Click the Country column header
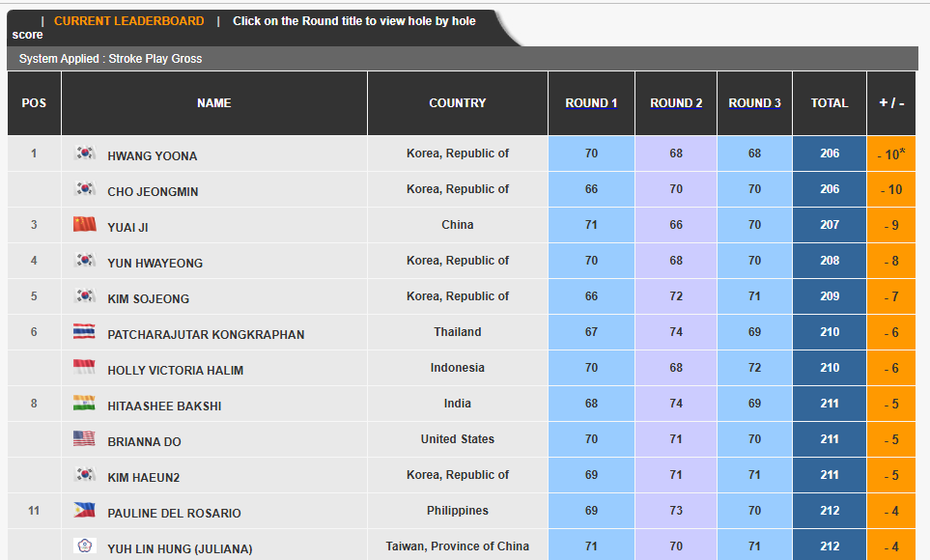This screenshot has height=560, width=930. pyautogui.click(x=457, y=103)
